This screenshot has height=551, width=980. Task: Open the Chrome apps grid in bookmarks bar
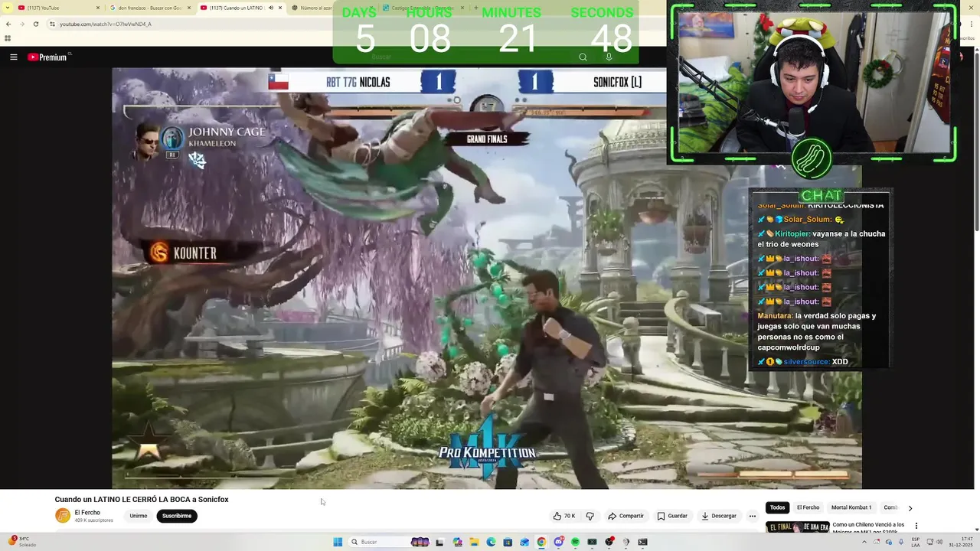coord(8,38)
